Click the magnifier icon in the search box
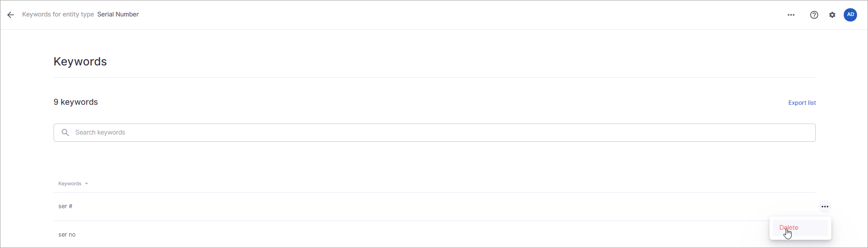This screenshot has width=868, height=248. 65,133
